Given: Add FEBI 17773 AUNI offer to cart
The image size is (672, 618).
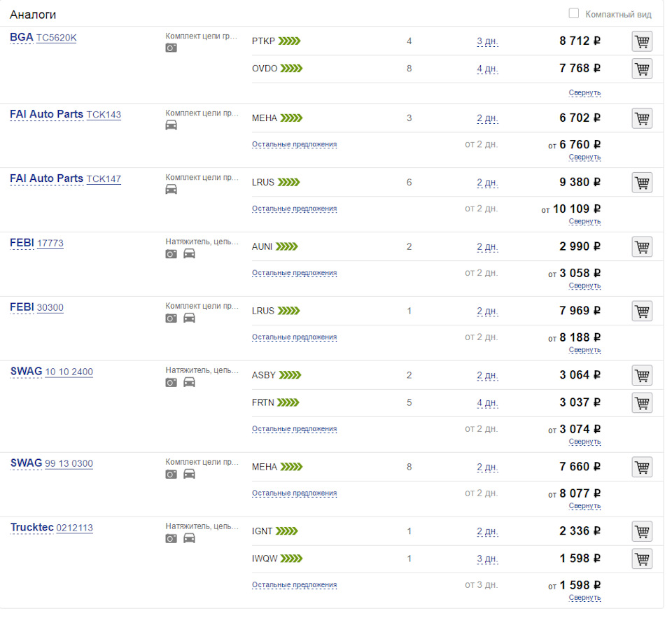Looking at the screenshot, I should point(642,247).
